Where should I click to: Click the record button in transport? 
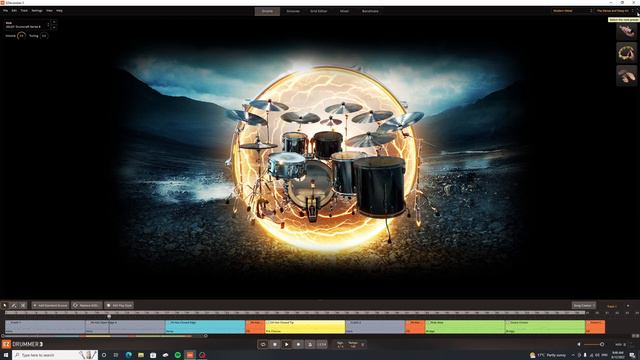tap(298, 344)
